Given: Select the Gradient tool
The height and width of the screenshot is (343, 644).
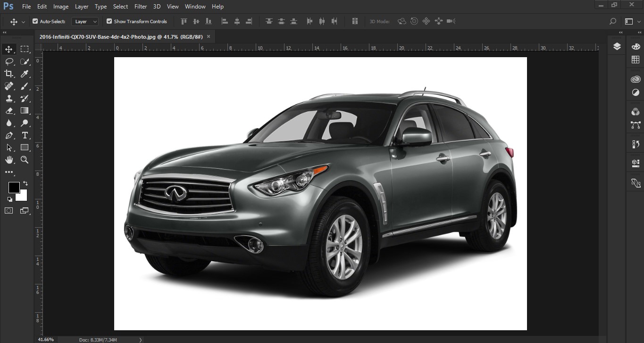Looking at the screenshot, I should [x=25, y=111].
